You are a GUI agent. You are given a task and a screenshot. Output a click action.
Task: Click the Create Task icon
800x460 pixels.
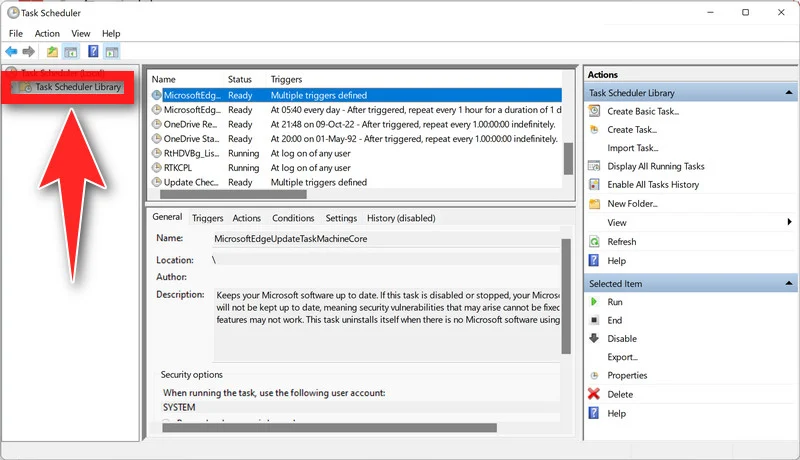(x=594, y=130)
